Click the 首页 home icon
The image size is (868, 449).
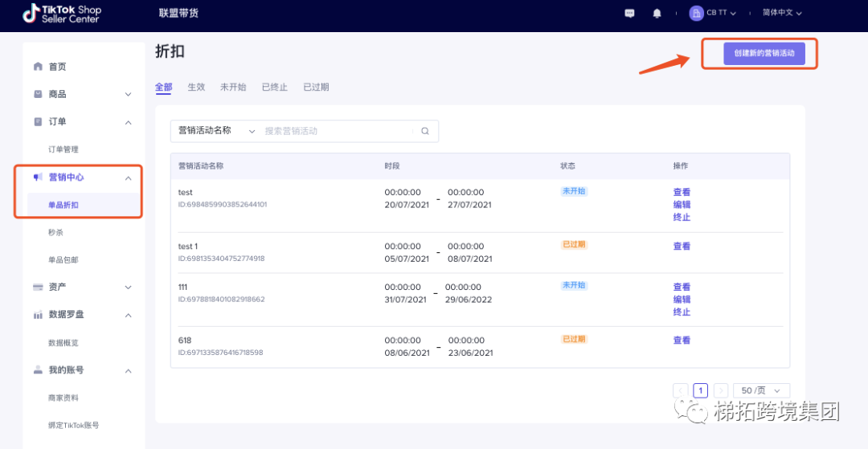click(x=38, y=67)
